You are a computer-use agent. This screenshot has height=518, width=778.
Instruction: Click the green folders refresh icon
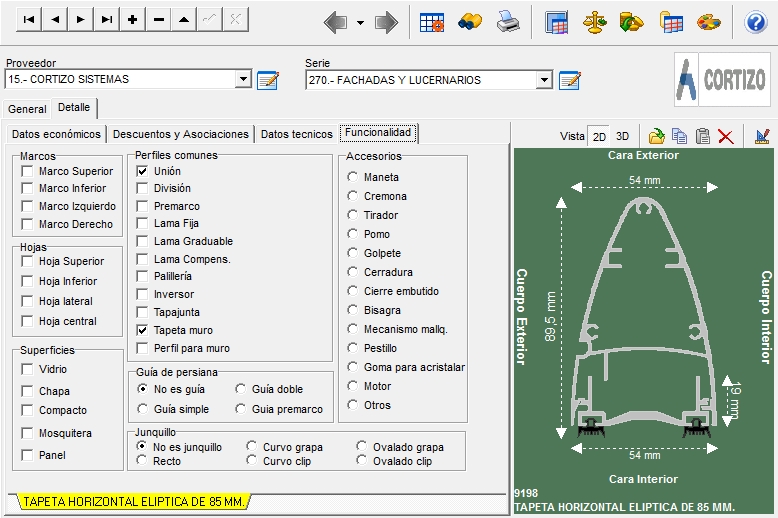(631, 22)
